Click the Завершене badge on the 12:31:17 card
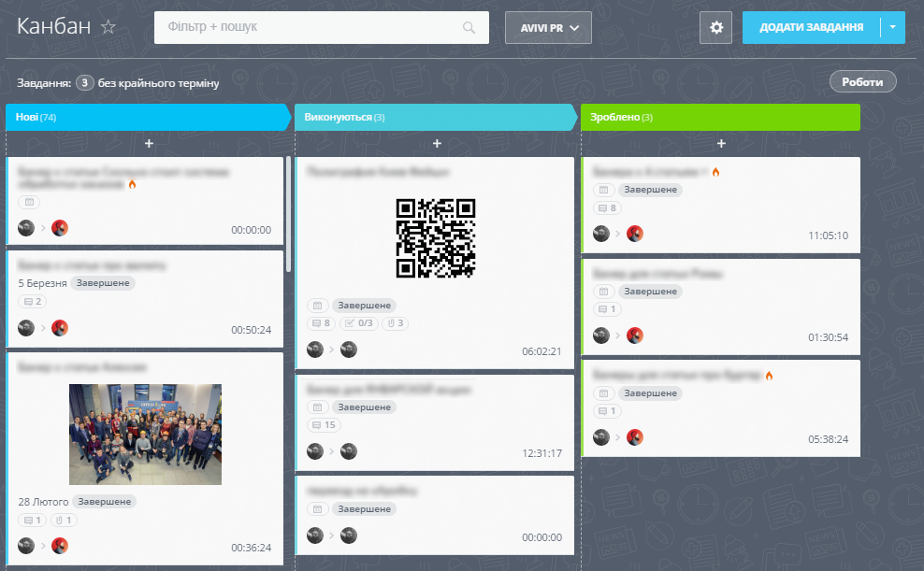This screenshot has width=924, height=571. coord(364,407)
